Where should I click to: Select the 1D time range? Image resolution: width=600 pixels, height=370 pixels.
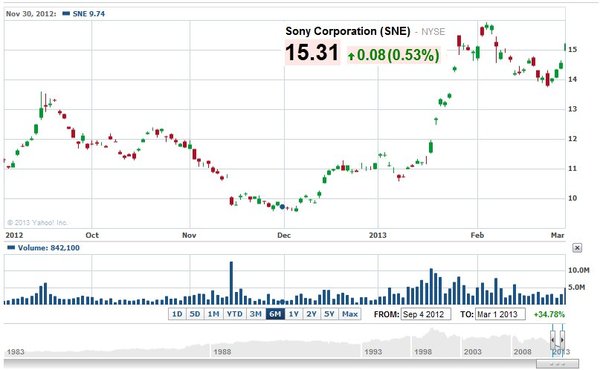[x=177, y=314]
